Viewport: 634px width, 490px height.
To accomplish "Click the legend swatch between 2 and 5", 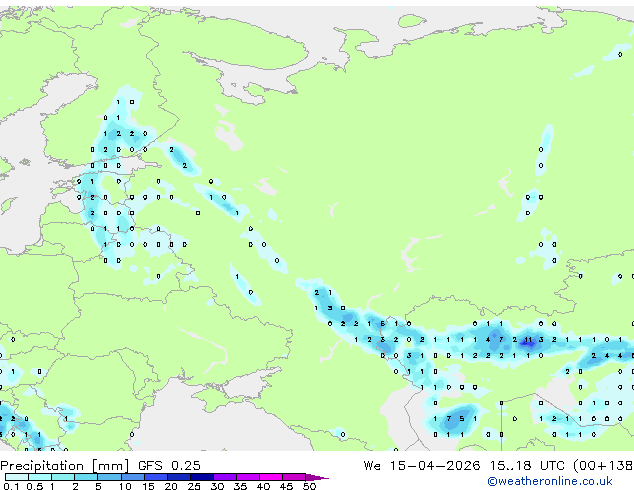I will tap(86, 477).
